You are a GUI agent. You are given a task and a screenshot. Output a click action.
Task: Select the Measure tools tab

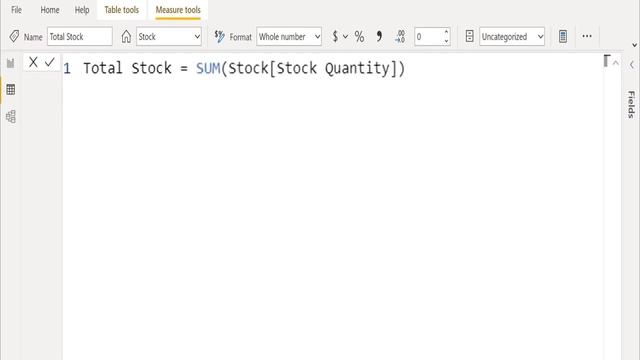(x=178, y=10)
